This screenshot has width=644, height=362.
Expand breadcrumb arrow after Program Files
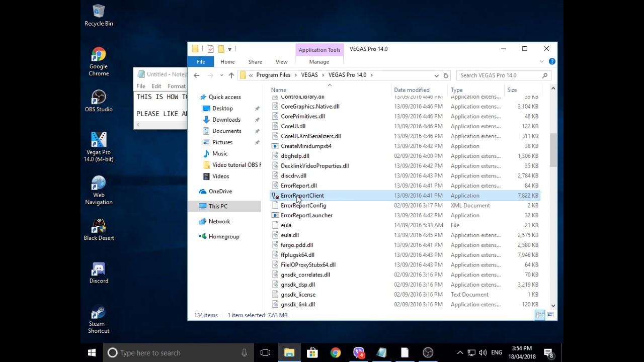[296, 75]
